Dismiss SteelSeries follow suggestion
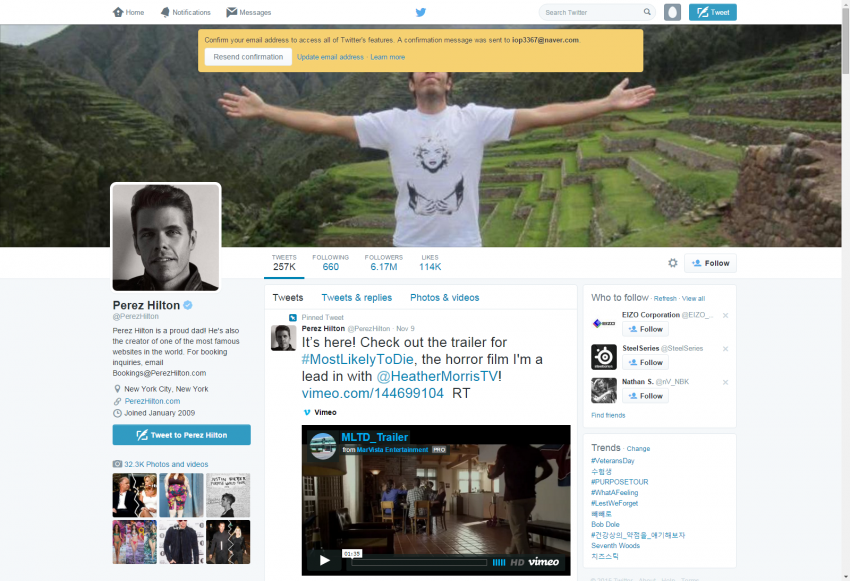Viewport: 850px width, 581px height. point(725,349)
